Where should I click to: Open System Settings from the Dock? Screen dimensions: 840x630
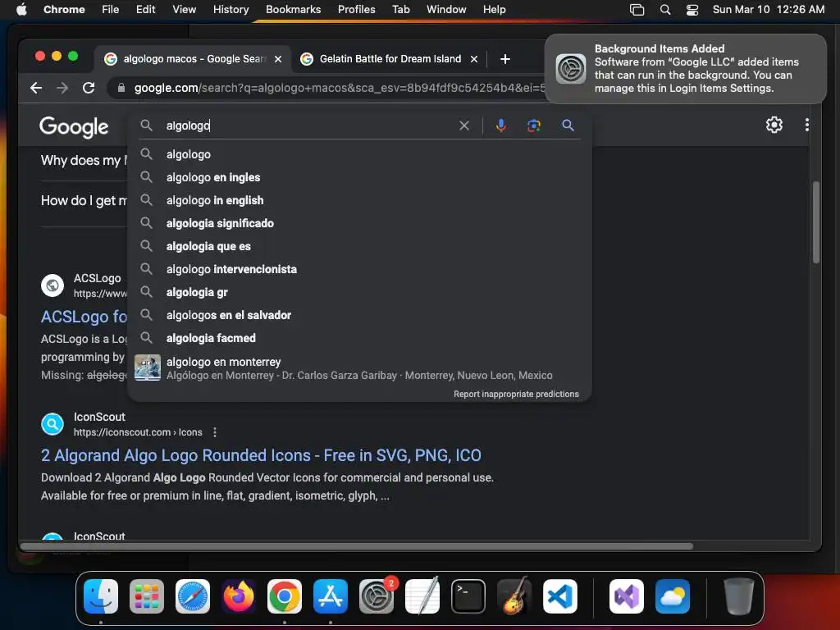click(377, 596)
